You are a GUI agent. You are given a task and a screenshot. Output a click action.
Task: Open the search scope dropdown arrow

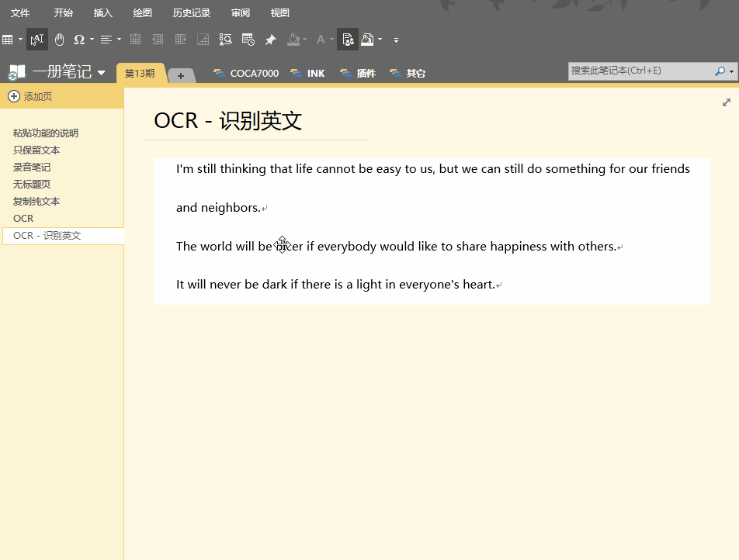coord(731,71)
